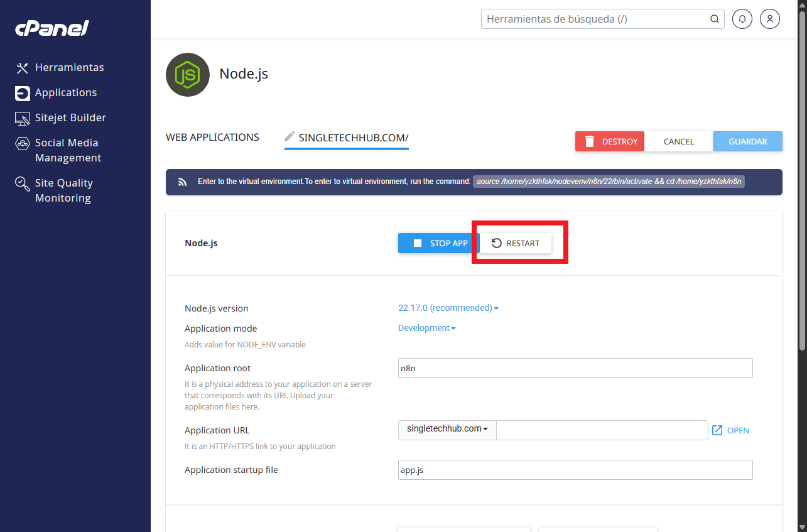Screen dimensions: 807x532
Task: Open Herramientas in the sidebar
Action: click(x=69, y=67)
